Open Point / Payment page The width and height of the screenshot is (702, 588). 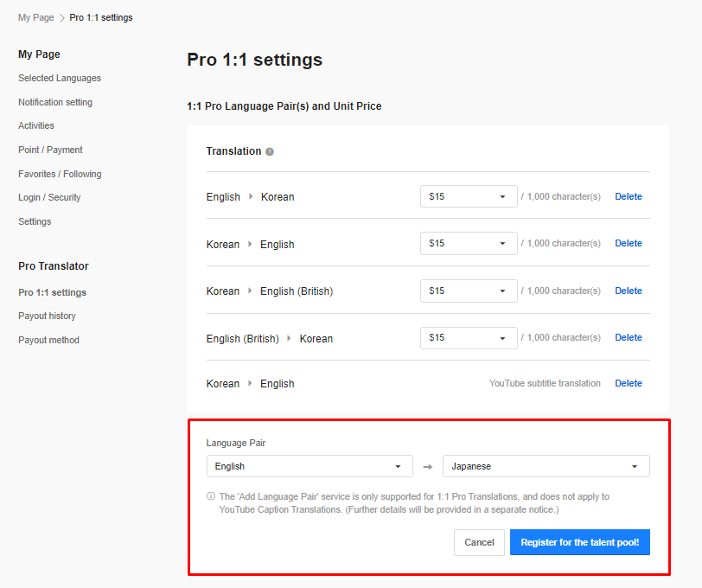point(50,150)
